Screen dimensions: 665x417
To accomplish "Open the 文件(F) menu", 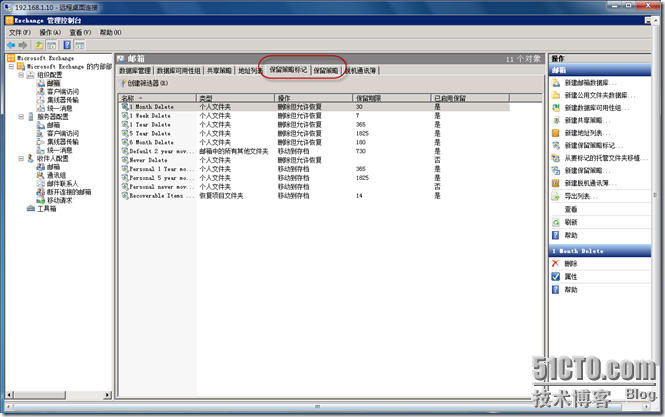I will tap(20, 32).
